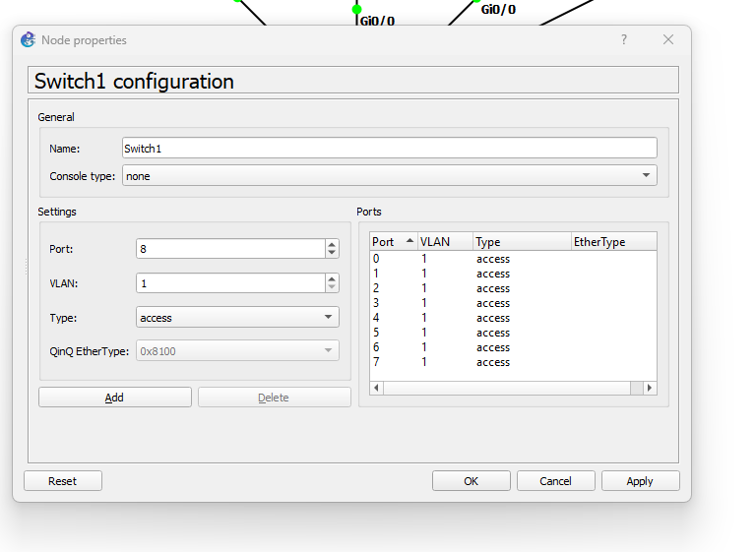Screen dimensions: 756x552
Task: Select port 5 row in Ports table
Action: click(513, 333)
